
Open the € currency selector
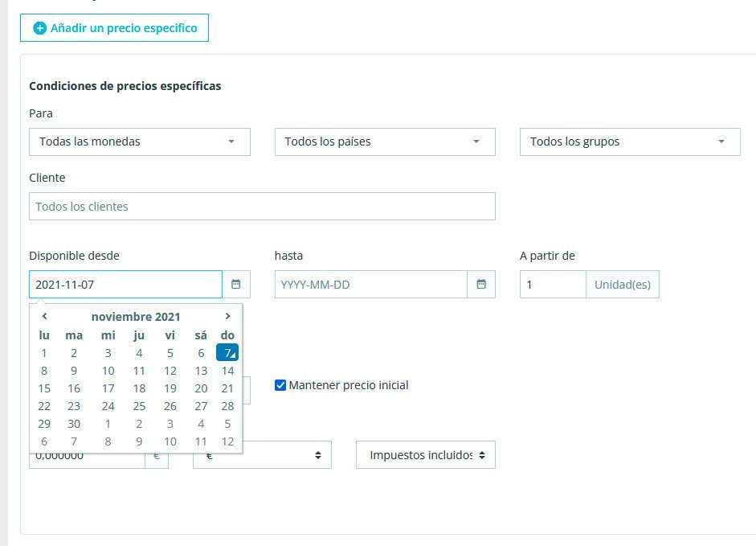[262, 455]
